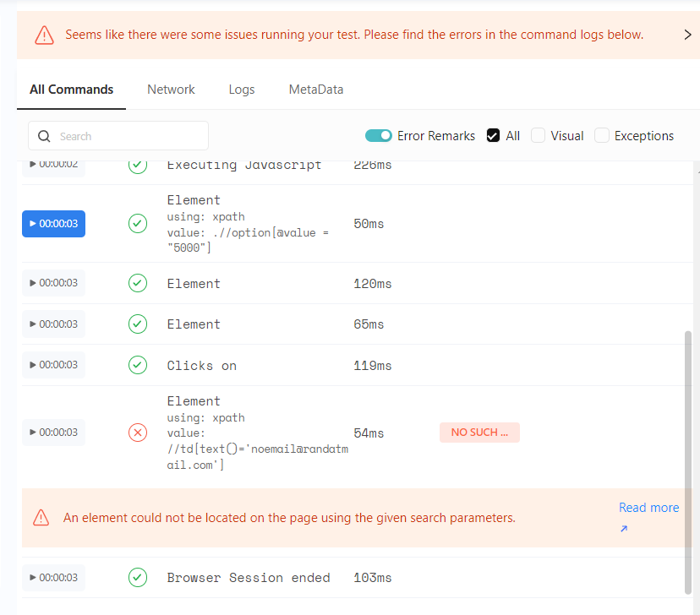Click the green check icon next to Clicks on
Image resolution: width=700 pixels, height=615 pixels.
[x=138, y=364]
